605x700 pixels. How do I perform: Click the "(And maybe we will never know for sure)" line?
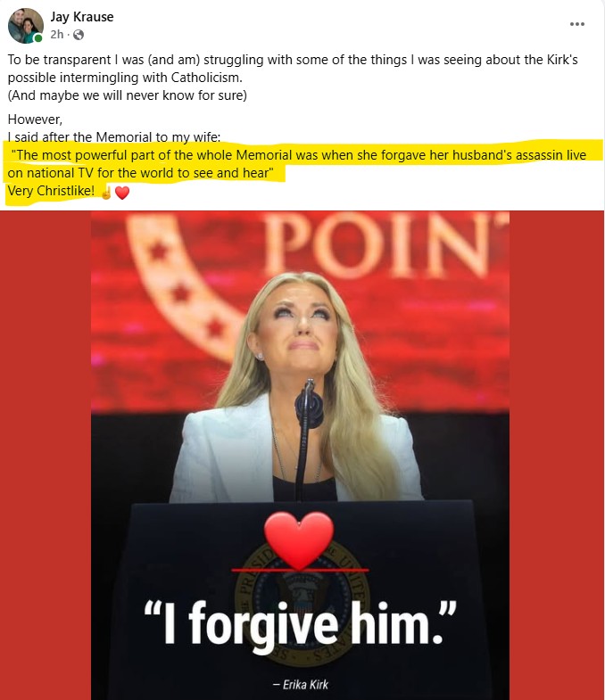[128, 95]
